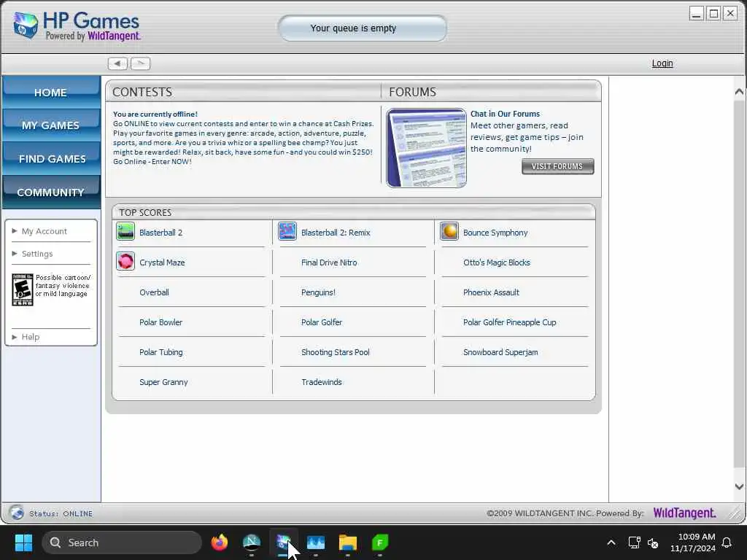
Task: Open Polar Tubing top scores
Action: coord(160,352)
